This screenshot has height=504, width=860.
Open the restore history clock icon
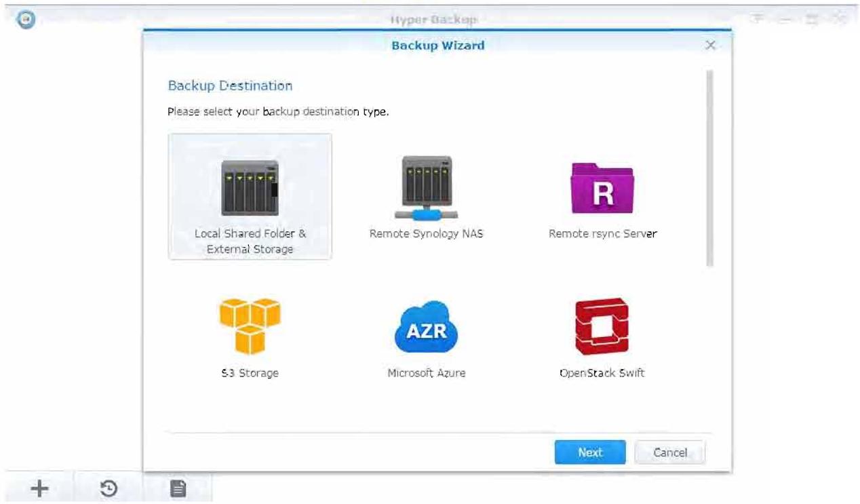[109, 488]
